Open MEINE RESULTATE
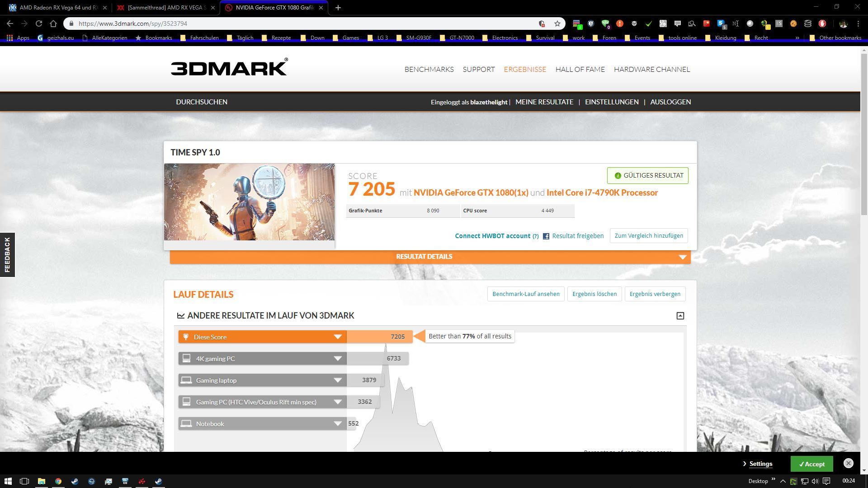The width and height of the screenshot is (868, 488). [544, 102]
